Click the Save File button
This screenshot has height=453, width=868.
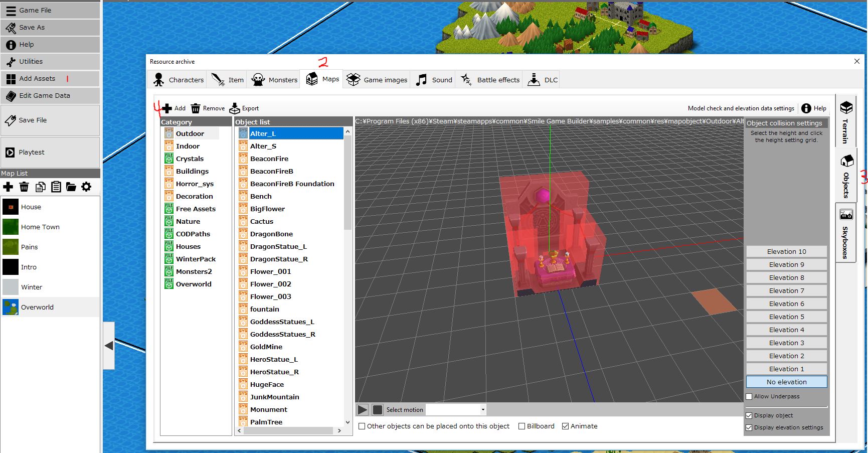50,120
